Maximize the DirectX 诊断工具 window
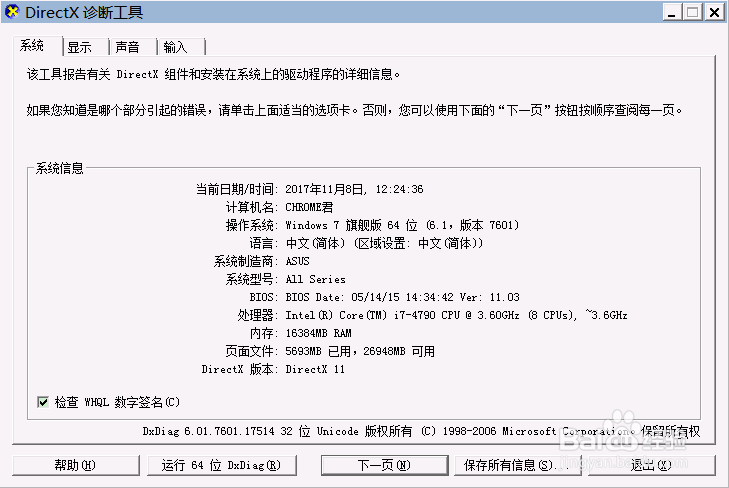The height and width of the screenshot is (488, 729). coord(693,12)
